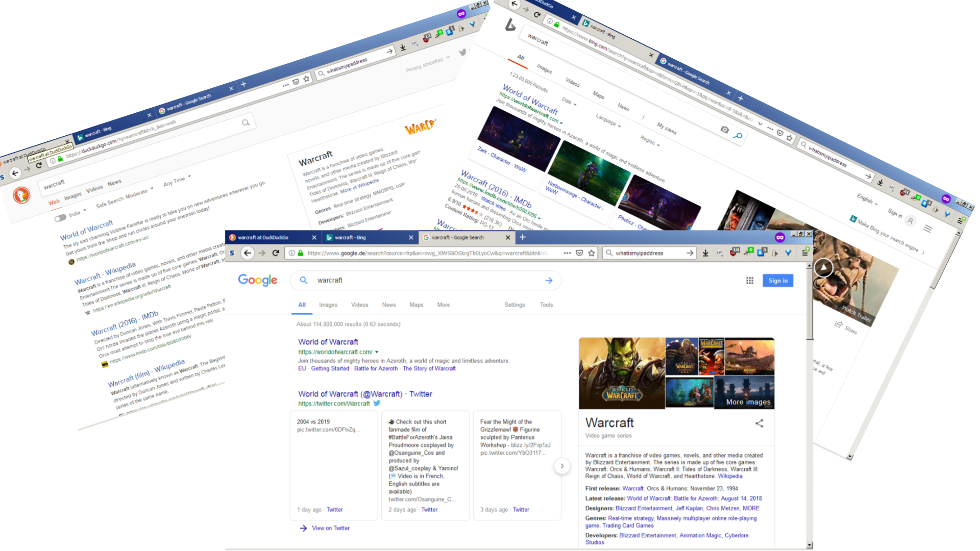This screenshot has height=551, width=980.
Task: Open downloads arrow in Google window toolbar
Action: tap(705, 253)
